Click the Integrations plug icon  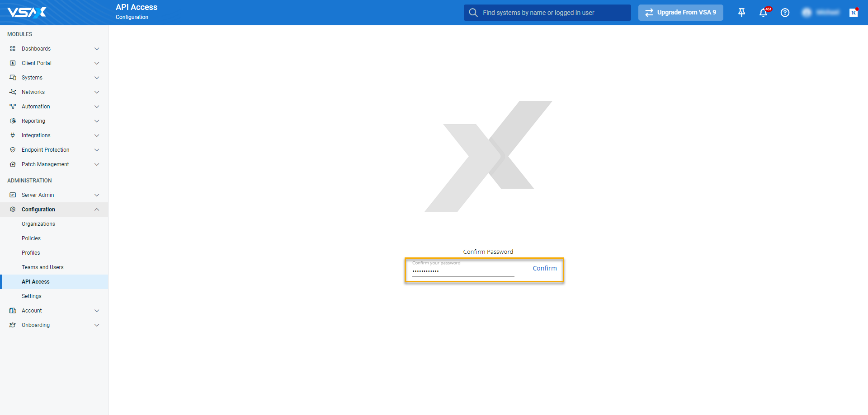coord(13,135)
